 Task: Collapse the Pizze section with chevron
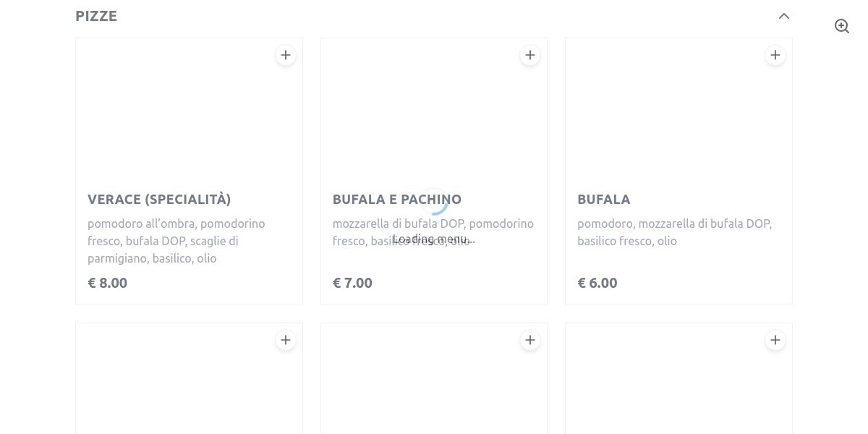784,16
